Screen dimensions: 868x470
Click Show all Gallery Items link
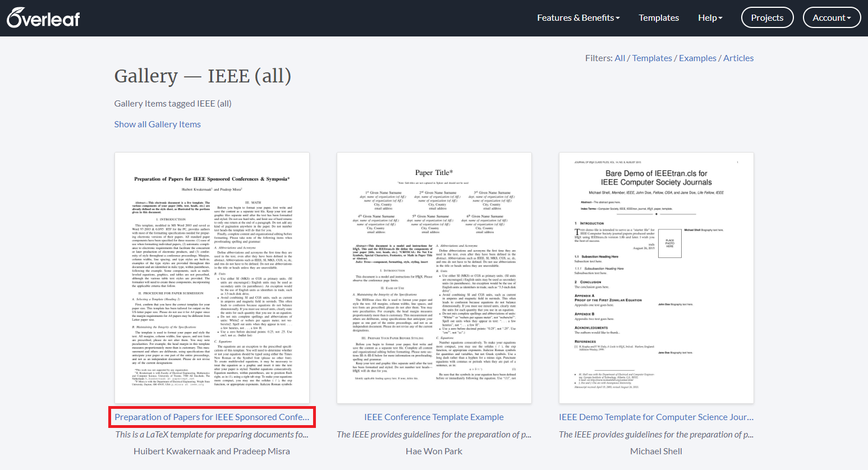point(157,125)
